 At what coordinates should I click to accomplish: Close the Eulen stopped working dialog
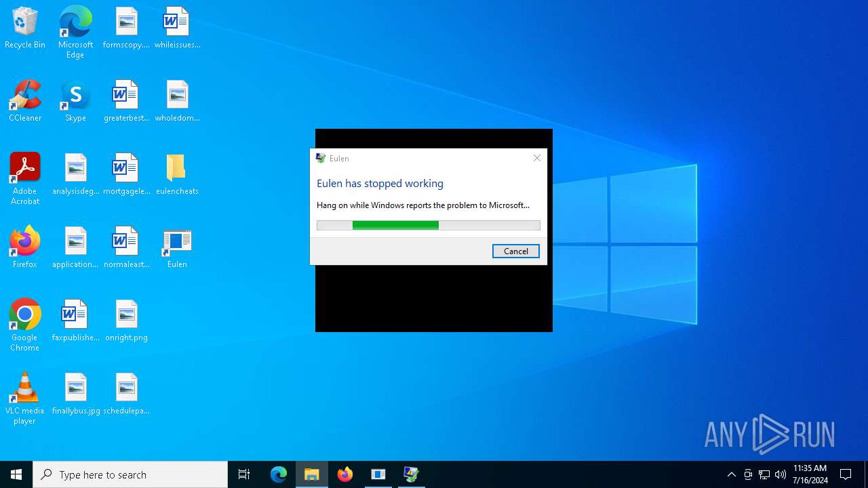pos(536,158)
